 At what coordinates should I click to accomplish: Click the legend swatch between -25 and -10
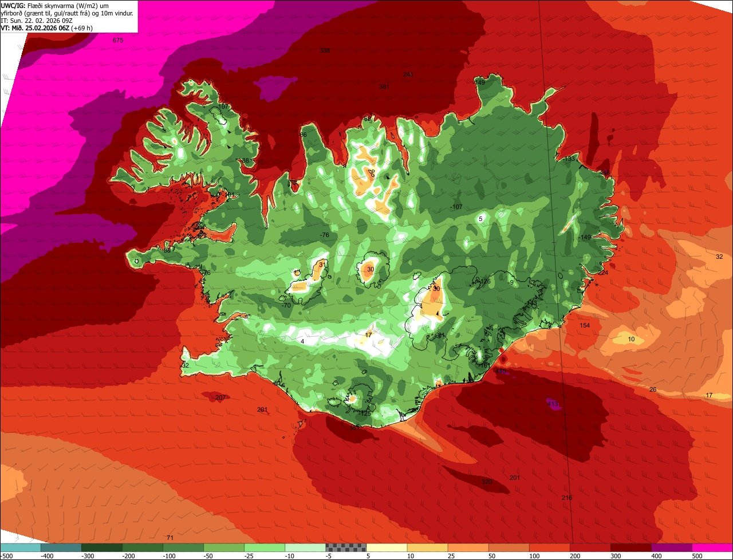(x=264, y=547)
